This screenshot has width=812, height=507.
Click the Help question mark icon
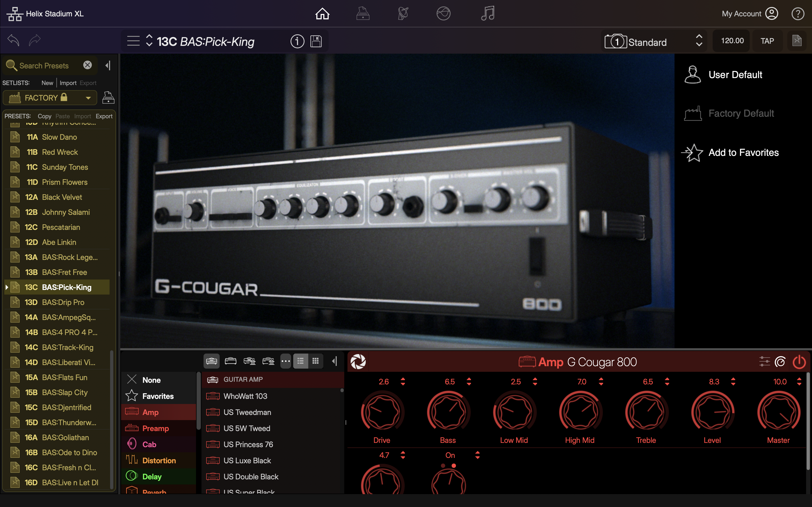pyautogui.click(x=798, y=14)
